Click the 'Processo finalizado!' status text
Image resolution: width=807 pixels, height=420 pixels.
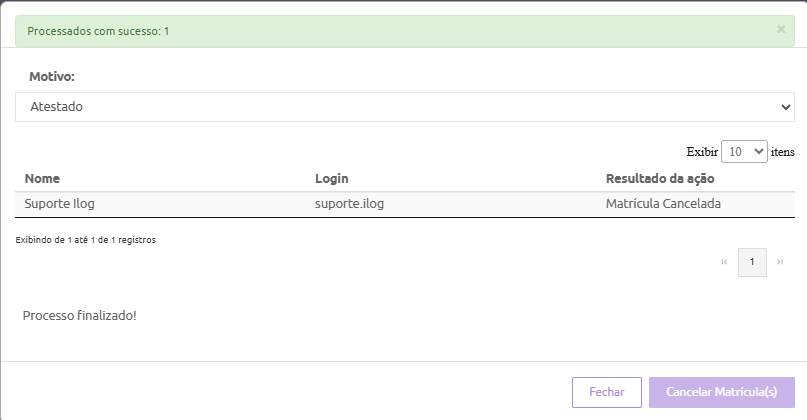coord(80,316)
